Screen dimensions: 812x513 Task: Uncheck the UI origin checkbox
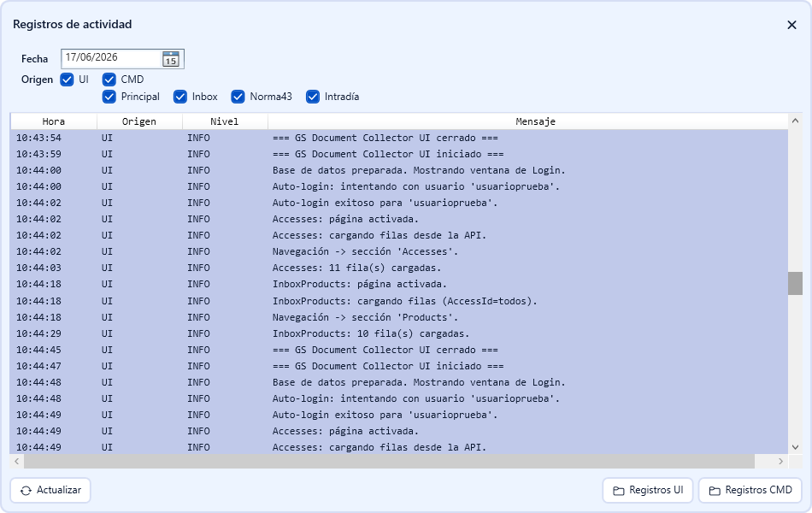tap(67, 80)
